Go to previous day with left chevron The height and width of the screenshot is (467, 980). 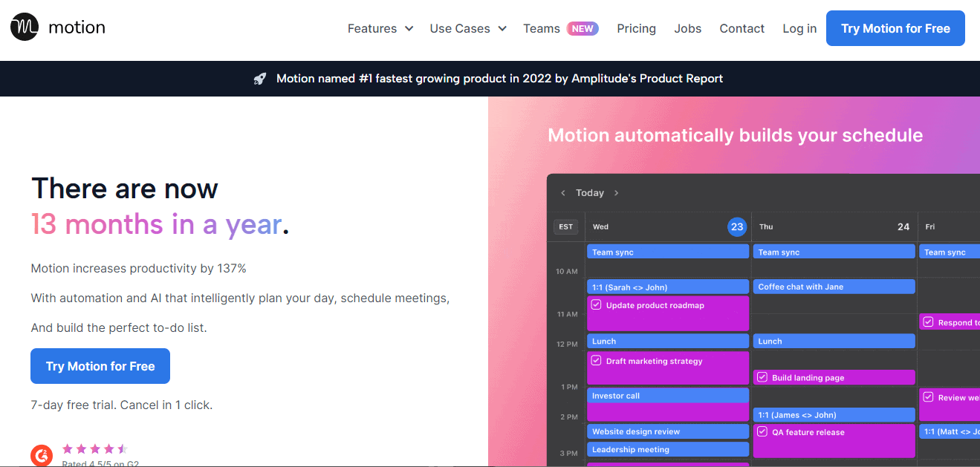pyautogui.click(x=562, y=193)
